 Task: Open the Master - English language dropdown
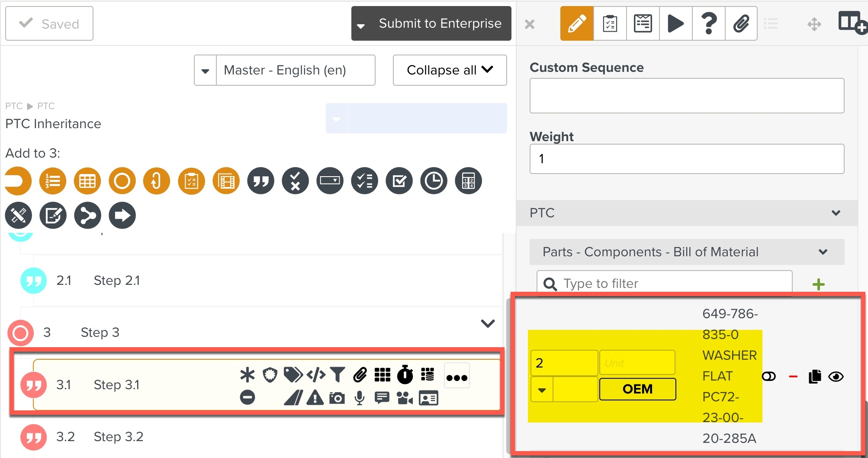205,71
